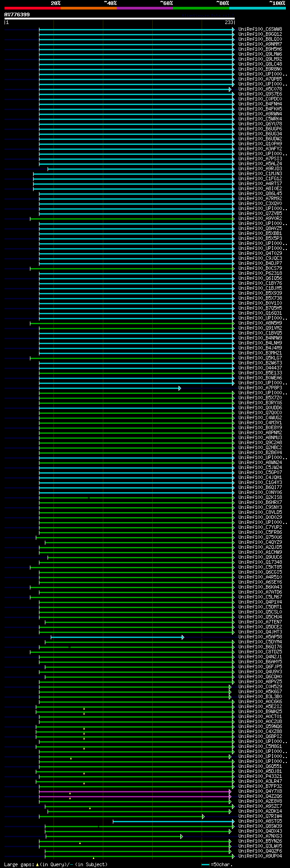Click the magenta alignment bar for UniRef100_Q4Y7X8
The image size is (290, 868).
pos(135,791)
